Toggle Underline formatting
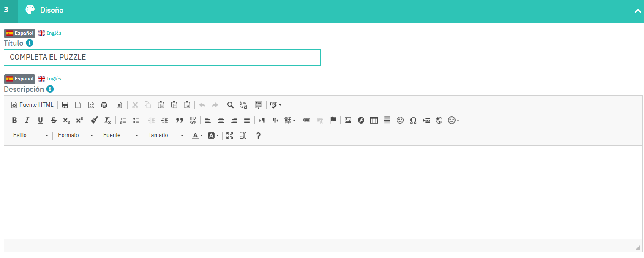 click(40, 120)
